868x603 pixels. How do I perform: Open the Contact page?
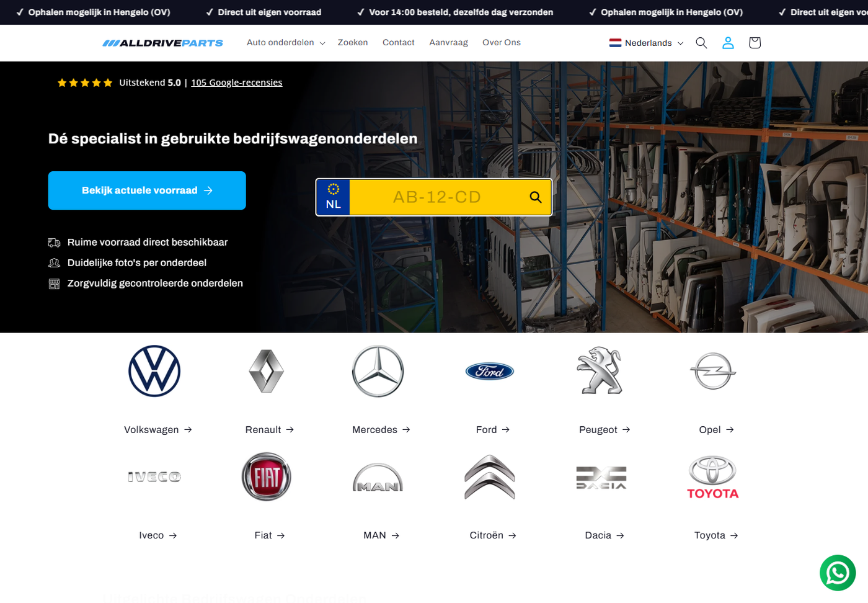(x=399, y=43)
